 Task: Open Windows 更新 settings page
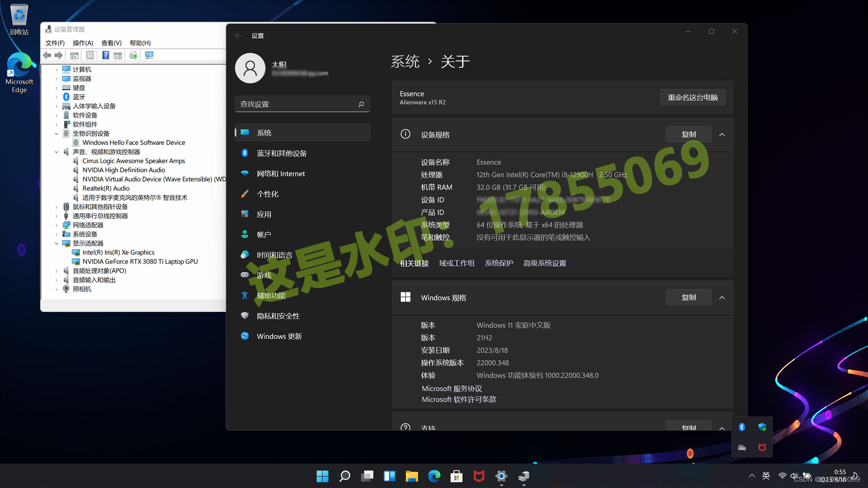click(x=302, y=336)
